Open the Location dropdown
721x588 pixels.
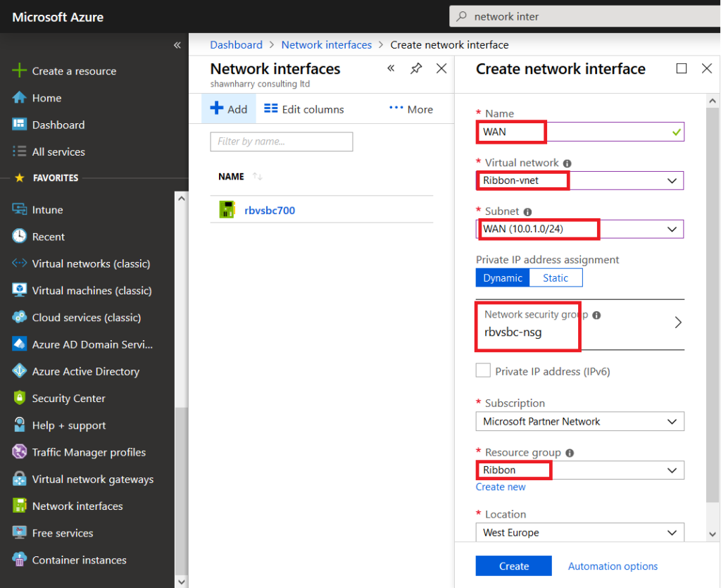pyautogui.click(x=671, y=532)
